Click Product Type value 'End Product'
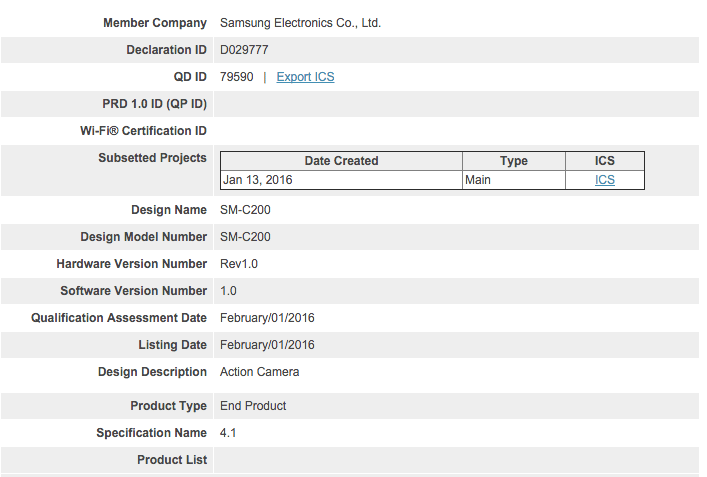 [253, 406]
